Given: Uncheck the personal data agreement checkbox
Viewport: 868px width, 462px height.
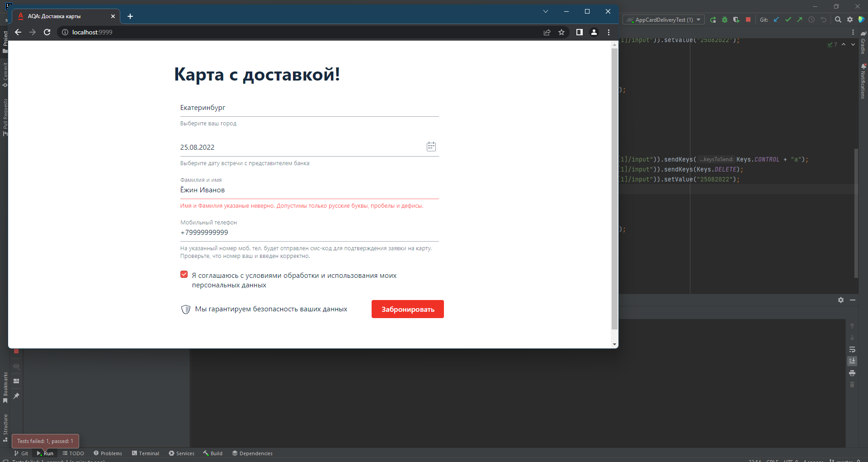Looking at the screenshot, I should pyautogui.click(x=184, y=274).
